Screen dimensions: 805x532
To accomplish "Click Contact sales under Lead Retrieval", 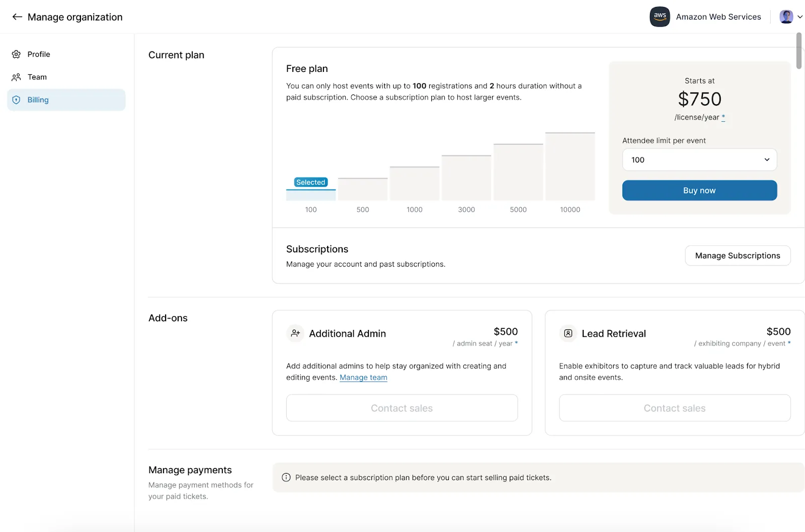I will pos(674,408).
